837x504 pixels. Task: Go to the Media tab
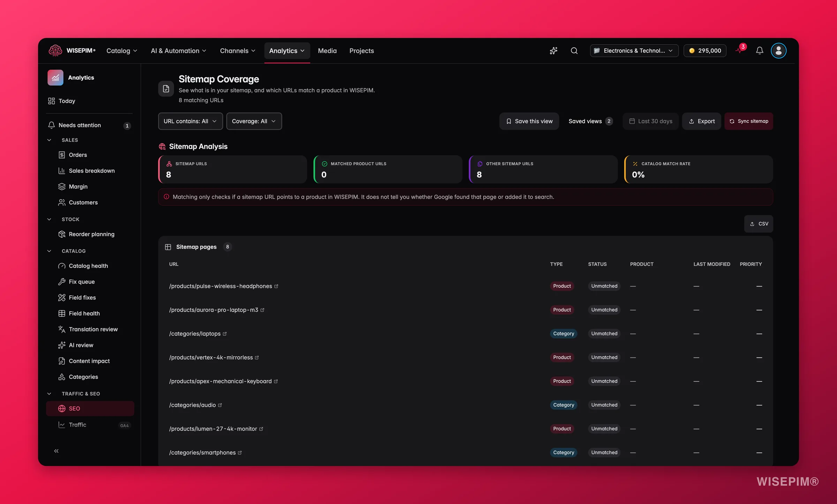[x=327, y=51]
